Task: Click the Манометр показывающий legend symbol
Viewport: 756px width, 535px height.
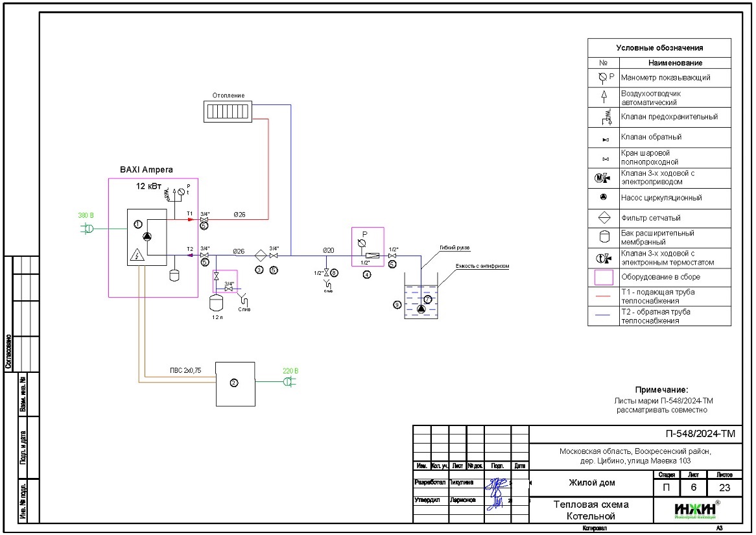Action: pyautogui.click(x=603, y=77)
